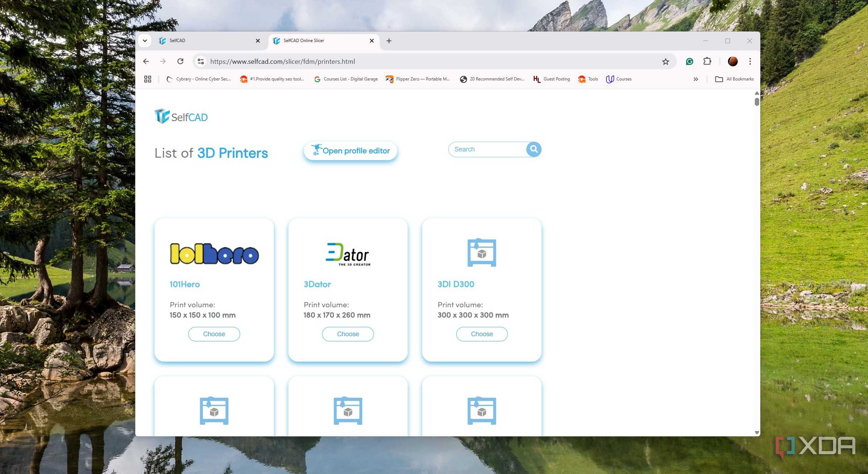
Task: Close the SelfCAD tab
Action: [258, 41]
